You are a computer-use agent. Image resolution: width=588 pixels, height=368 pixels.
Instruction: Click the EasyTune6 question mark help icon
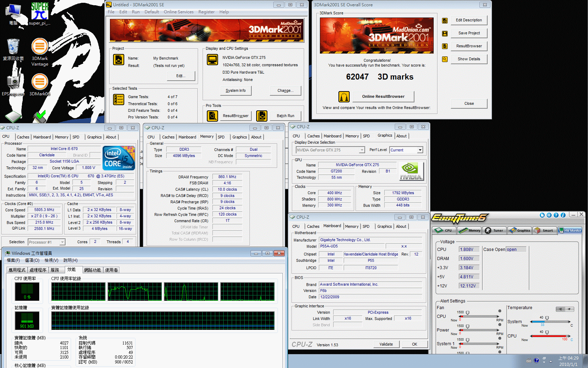(556, 215)
